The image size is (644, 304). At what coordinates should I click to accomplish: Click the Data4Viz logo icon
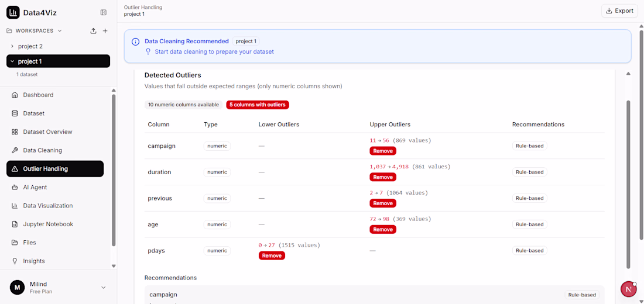[13, 12]
